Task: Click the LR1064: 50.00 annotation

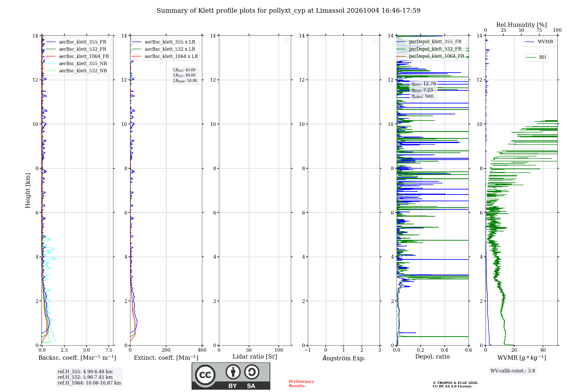Action: click(185, 81)
